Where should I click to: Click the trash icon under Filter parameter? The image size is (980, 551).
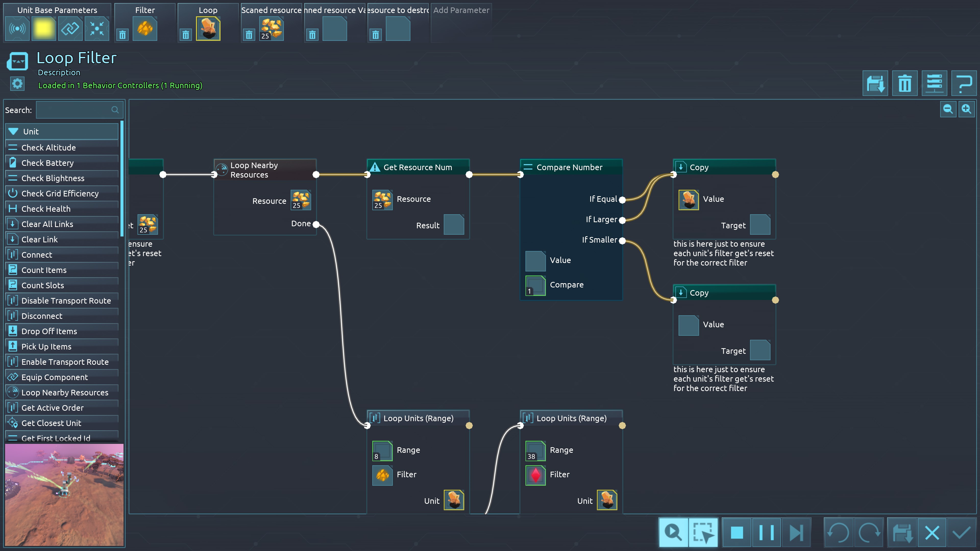(x=122, y=35)
